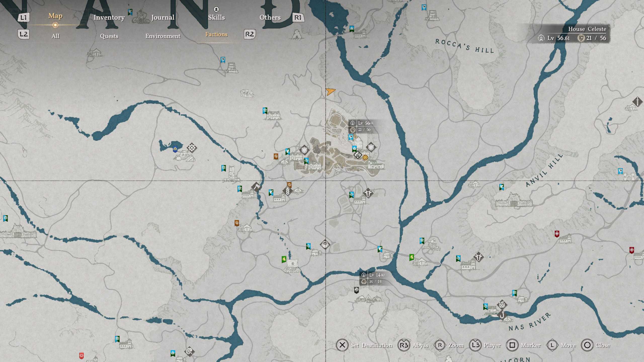Screen dimensions: 644x362
Task: Select the cauldron marker on the vertical gridline
Action: pyautogui.click(x=325, y=244)
